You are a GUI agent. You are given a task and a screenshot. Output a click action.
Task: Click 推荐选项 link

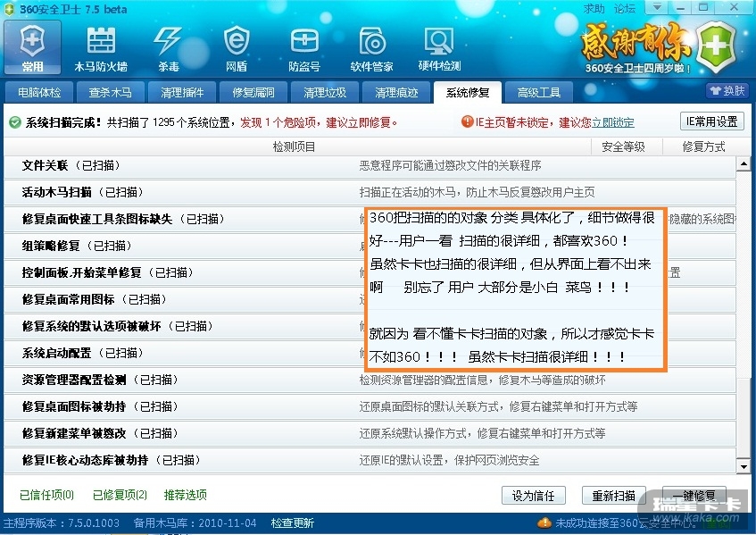click(185, 495)
